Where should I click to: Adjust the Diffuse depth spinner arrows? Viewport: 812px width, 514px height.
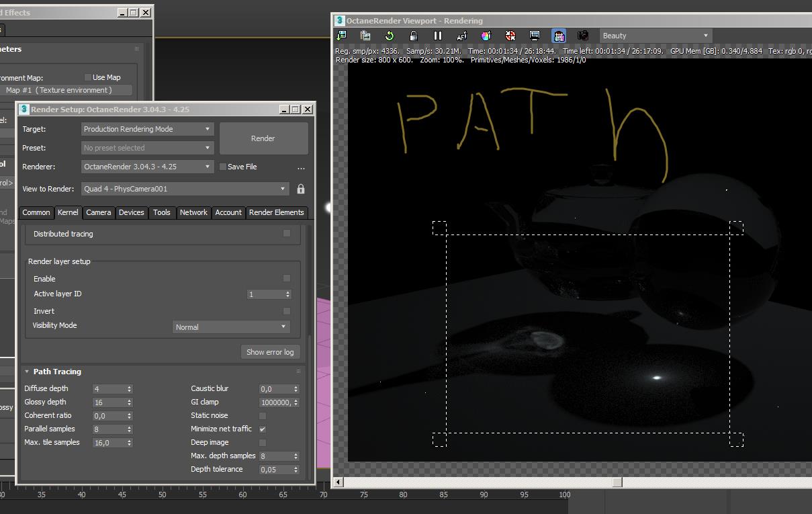130,389
